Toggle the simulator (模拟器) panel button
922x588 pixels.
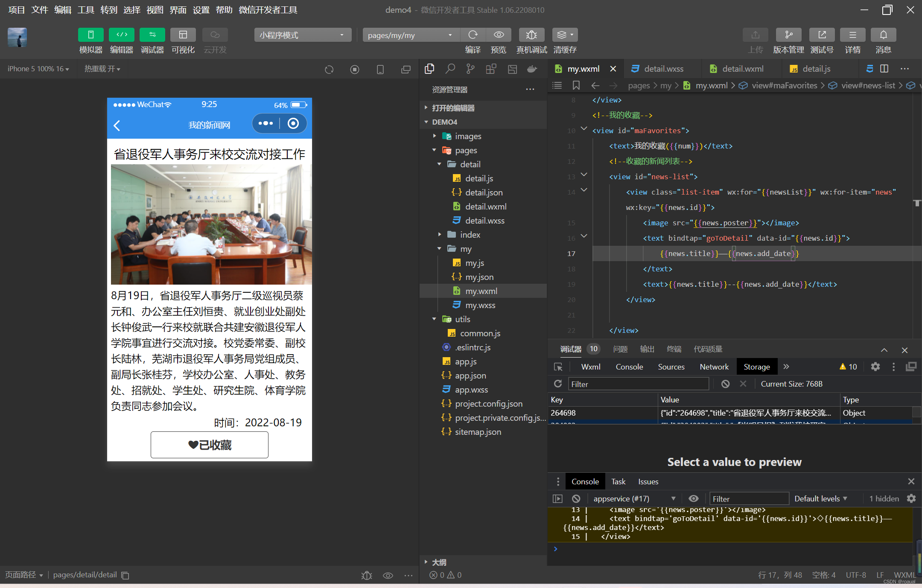(90, 35)
